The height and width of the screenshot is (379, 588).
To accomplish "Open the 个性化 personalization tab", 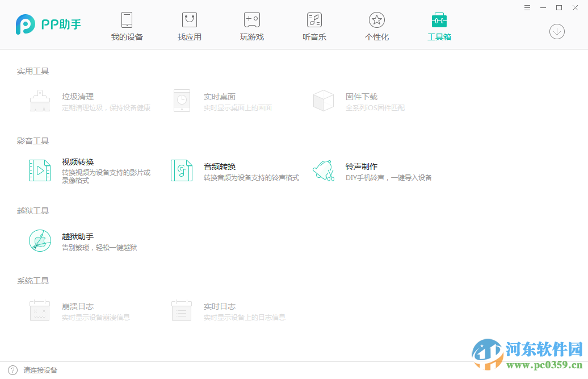I will [376, 26].
